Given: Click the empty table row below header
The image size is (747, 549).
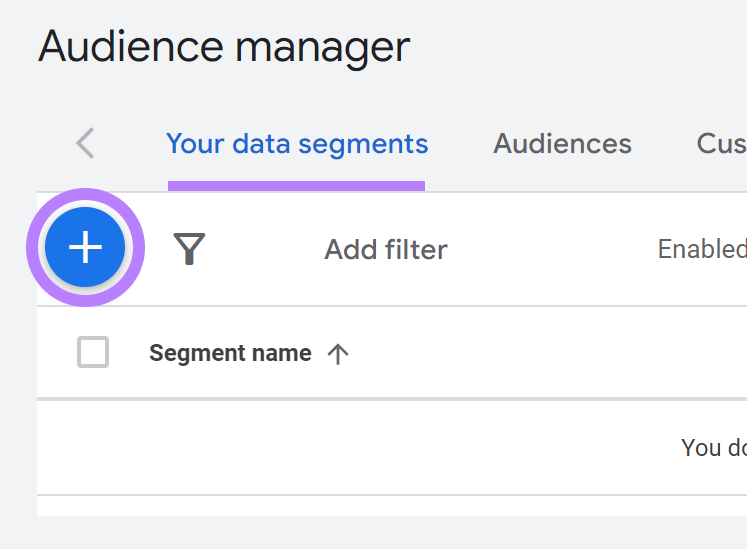Looking at the screenshot, I should coord(350,447).
